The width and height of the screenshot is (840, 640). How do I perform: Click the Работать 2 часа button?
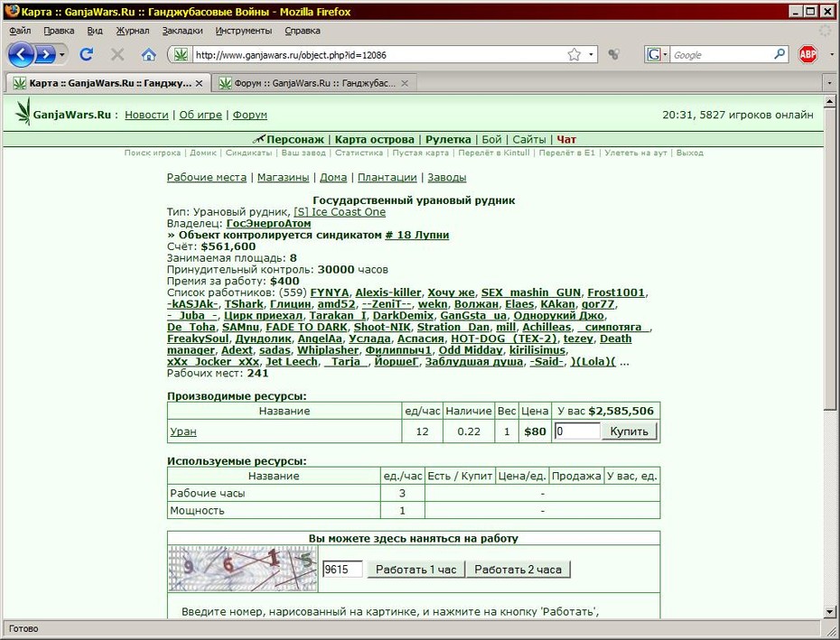coord(518,570)
